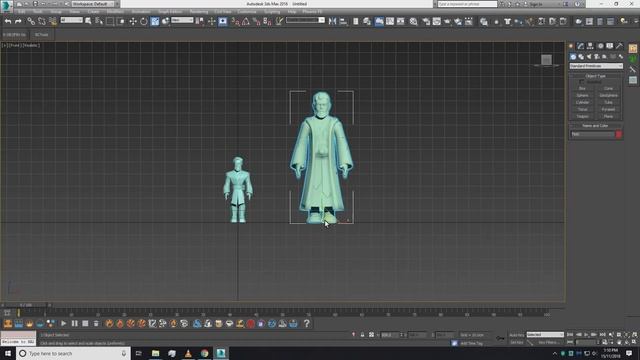Click the Box primitive button
The width and height of the screenshot is (640, 360).
click(x=582, y=88)
